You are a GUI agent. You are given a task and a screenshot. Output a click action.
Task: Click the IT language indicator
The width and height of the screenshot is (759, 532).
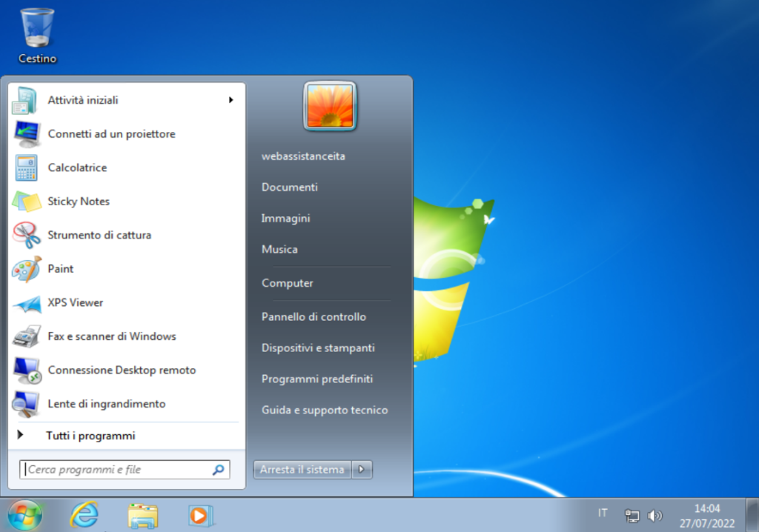pyautogui.click(x=602, y=513)
